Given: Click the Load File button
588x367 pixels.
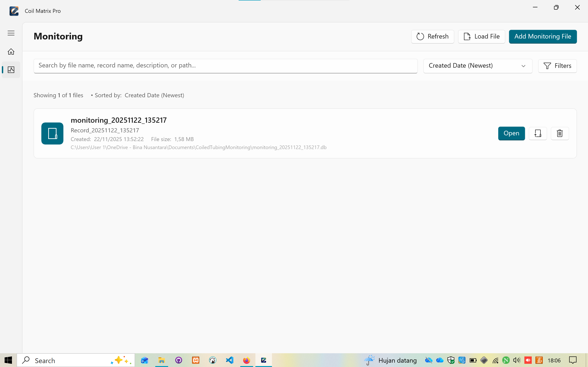Looking at the screenshot, I should (481, 36).
